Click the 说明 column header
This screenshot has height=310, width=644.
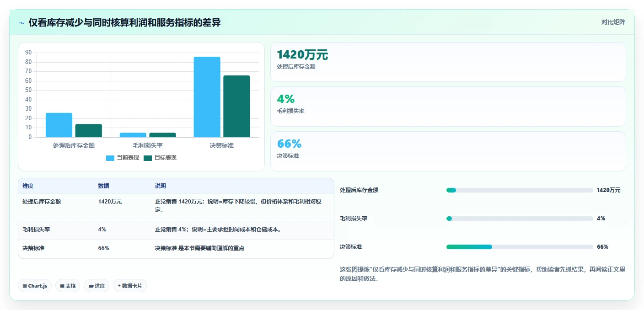pyautogui.click(x=160, y=186)
